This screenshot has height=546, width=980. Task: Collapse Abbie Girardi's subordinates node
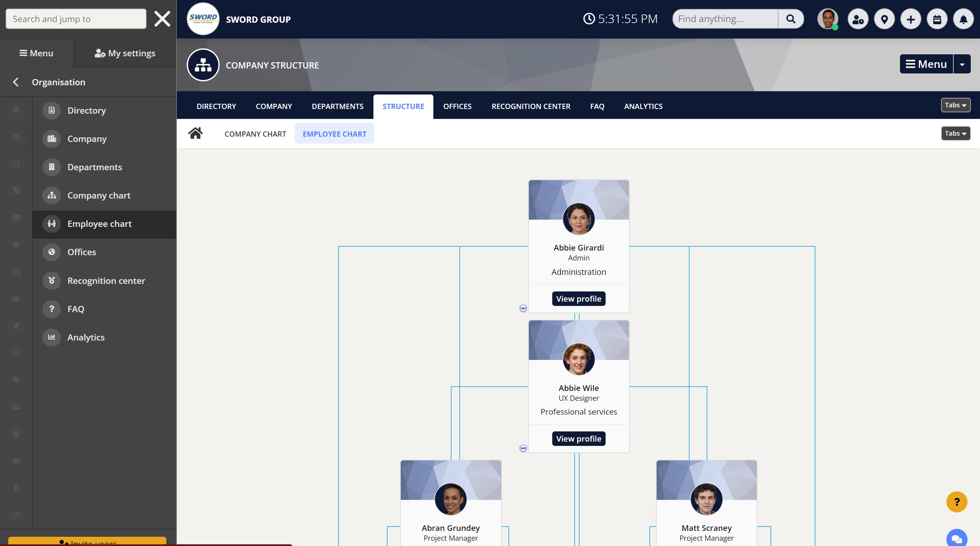[x=523, y=308]
